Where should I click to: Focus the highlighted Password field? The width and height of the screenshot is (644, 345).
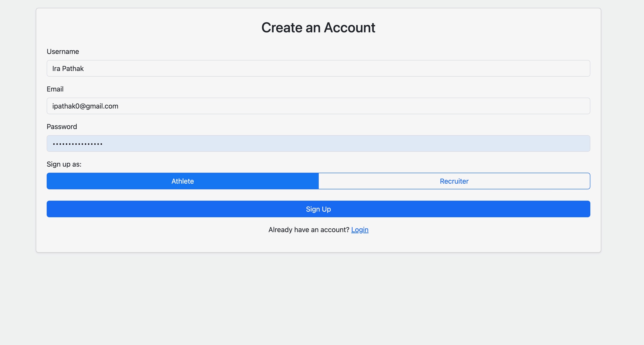(x=318, y=143)
